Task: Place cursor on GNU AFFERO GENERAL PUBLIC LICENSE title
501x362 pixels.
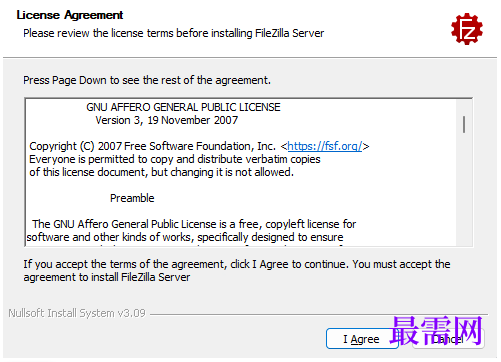Action: pos(183,107)
